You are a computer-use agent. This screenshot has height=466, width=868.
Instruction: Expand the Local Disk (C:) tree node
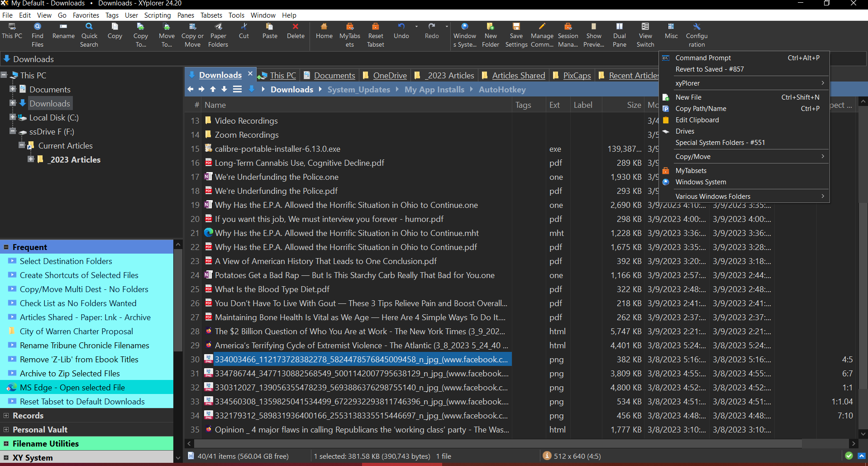pyautogui.click(x=13, y=117)
